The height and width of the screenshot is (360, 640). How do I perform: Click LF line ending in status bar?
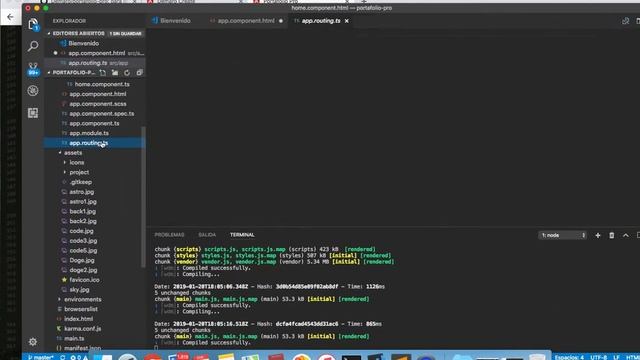(616, 357)
